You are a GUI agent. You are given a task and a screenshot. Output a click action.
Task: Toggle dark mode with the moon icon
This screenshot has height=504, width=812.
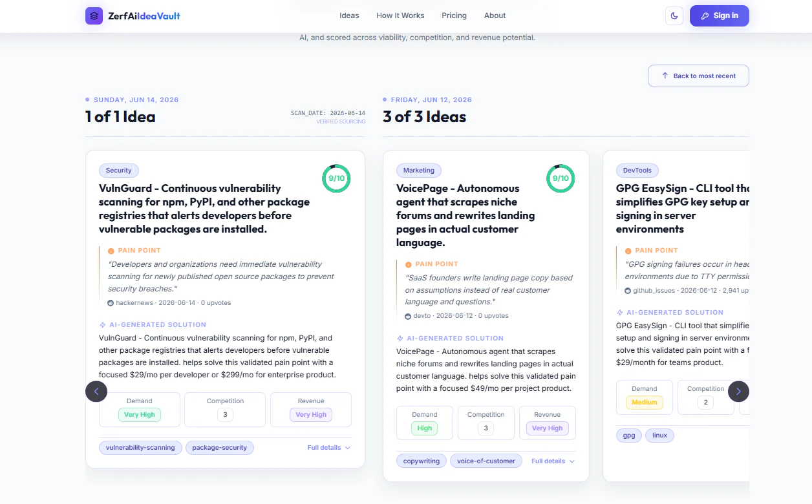point(674,16)
